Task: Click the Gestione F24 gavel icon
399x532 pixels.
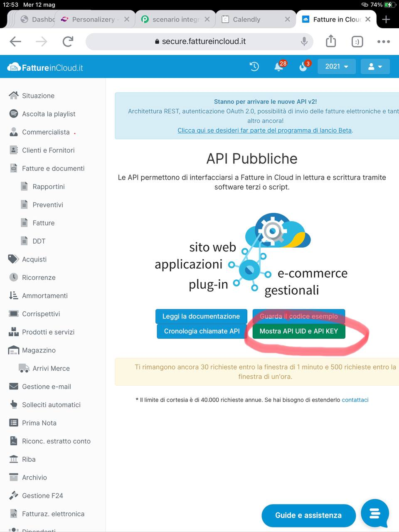Action: click(x=14, y=495)
